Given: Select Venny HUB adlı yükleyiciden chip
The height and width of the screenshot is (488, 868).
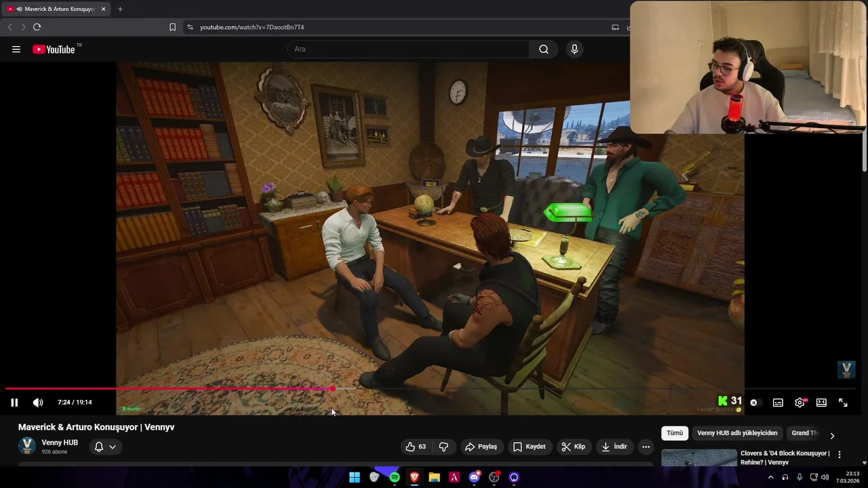Looking at the screenshot, I should 737,433.
